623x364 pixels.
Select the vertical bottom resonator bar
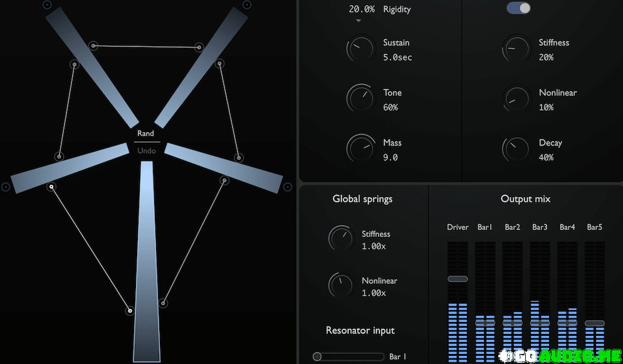tap(147, 261)
